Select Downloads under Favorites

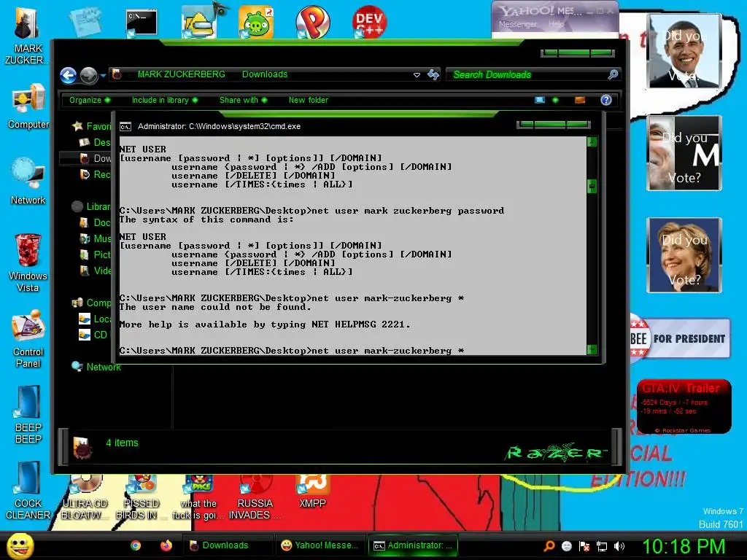coord(96,158)
